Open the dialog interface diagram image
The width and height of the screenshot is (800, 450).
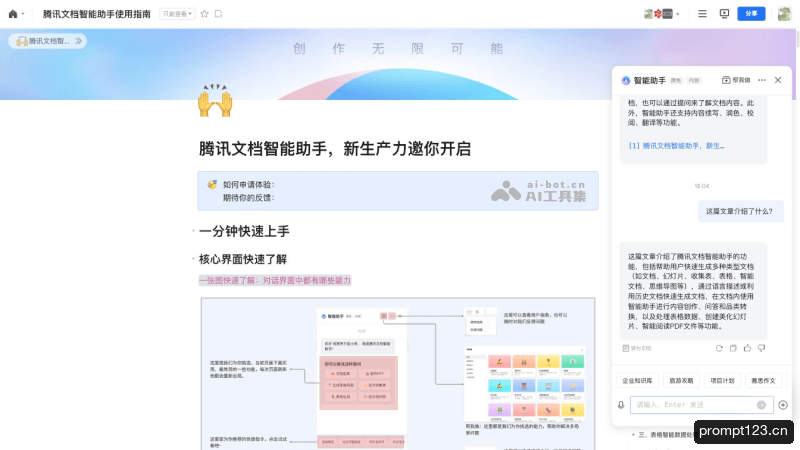(x=398, y=373)
